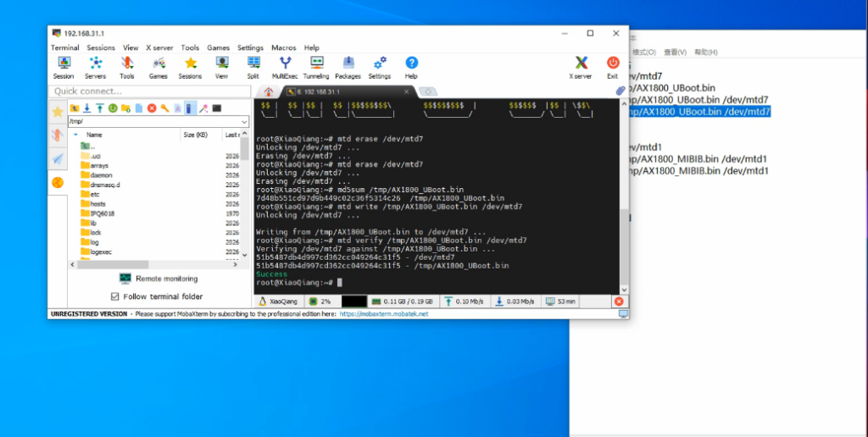Open the 格式(O) menu in Notepad window
This screenshot has width=868, height=437.
(x=644, y=52)
